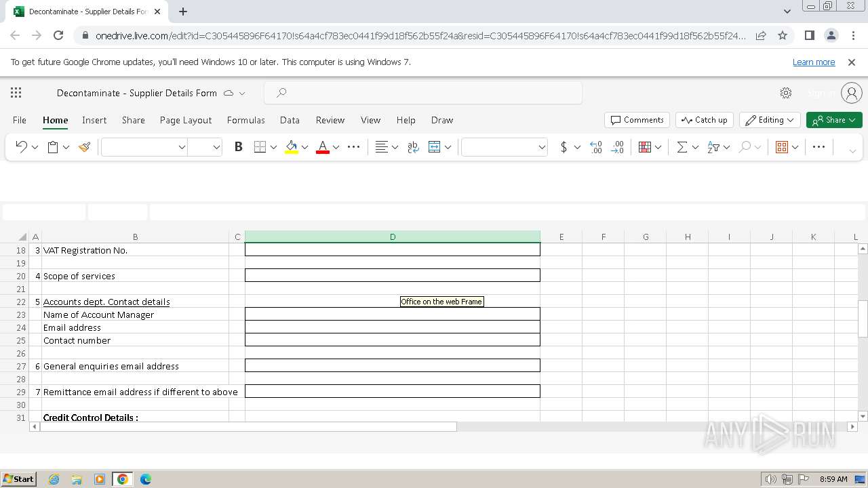
Task: Toggle Bold formatting
Action: pos(238,147)
